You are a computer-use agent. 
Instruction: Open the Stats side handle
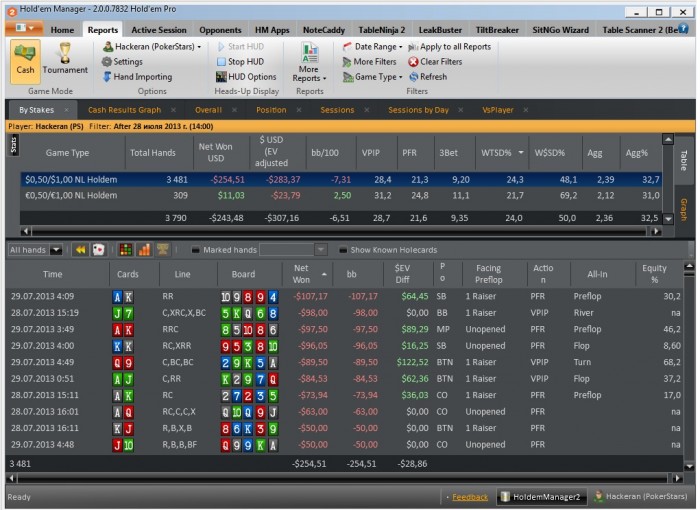click(14, 145)
